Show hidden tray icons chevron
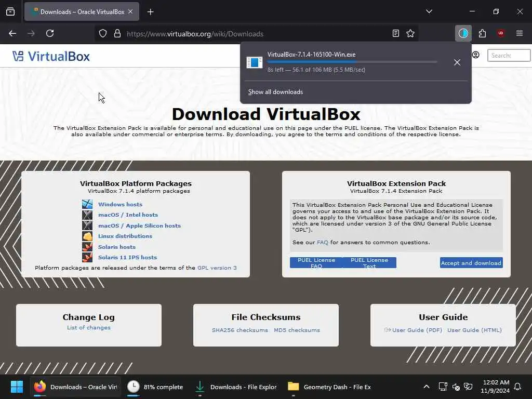Viewport: 532px width, 399px height. point(427,387)
